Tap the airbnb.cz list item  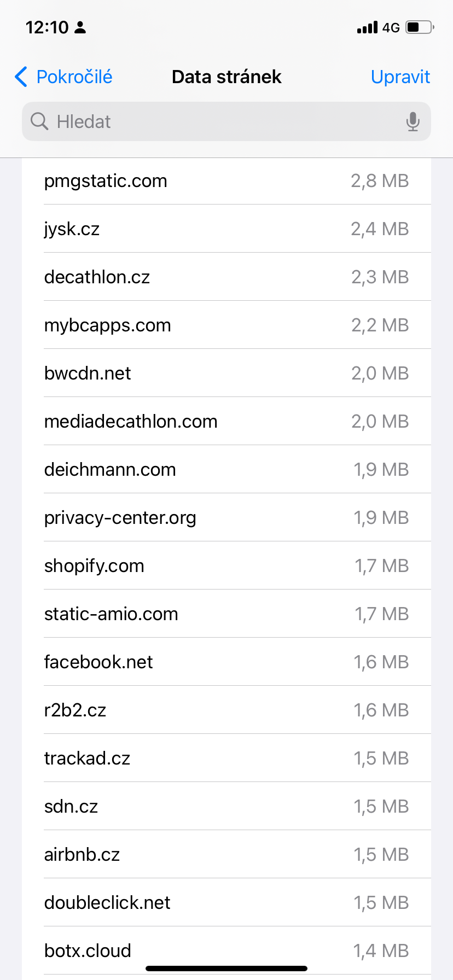226,855
